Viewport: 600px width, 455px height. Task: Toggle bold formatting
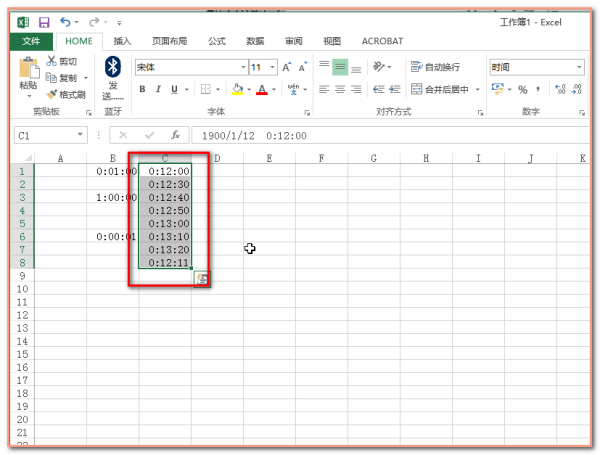click(x=143, y=89)
